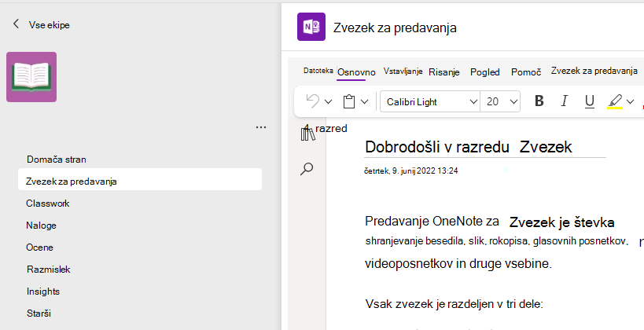Screen dimensions: 644x330
Task: Toggle underline formatting
Action: point(590,101)
